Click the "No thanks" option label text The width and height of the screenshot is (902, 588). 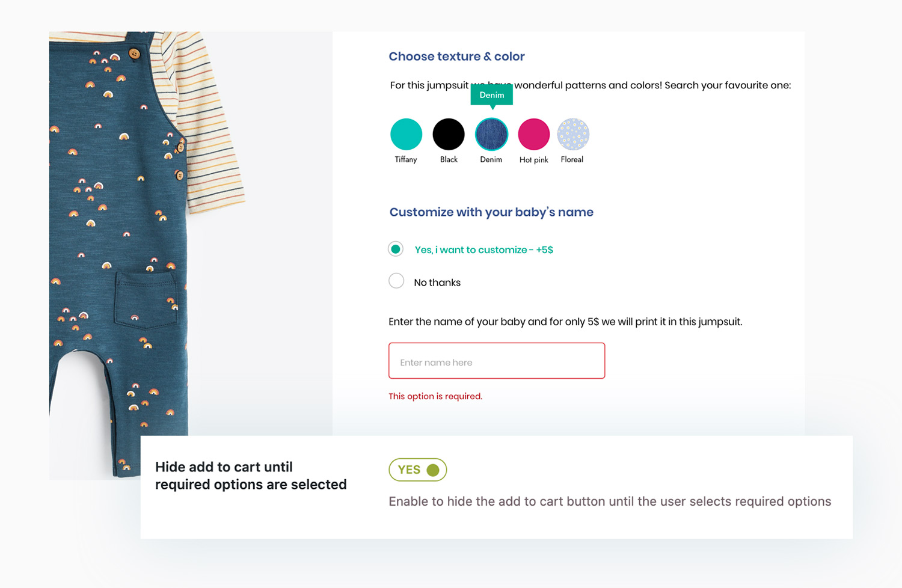[437, 283]
